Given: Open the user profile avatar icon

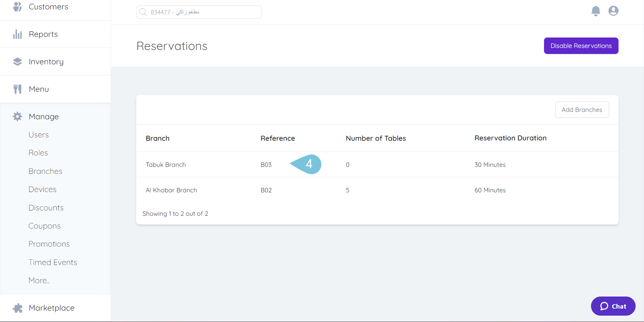Looking at the screenshot, I should tap(613, 11).
